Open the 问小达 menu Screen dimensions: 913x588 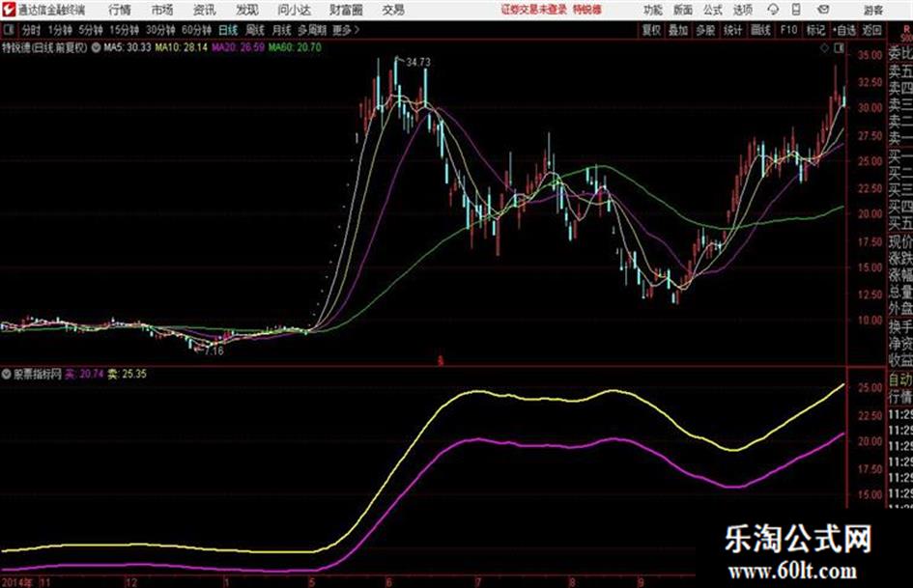point(294,10)
